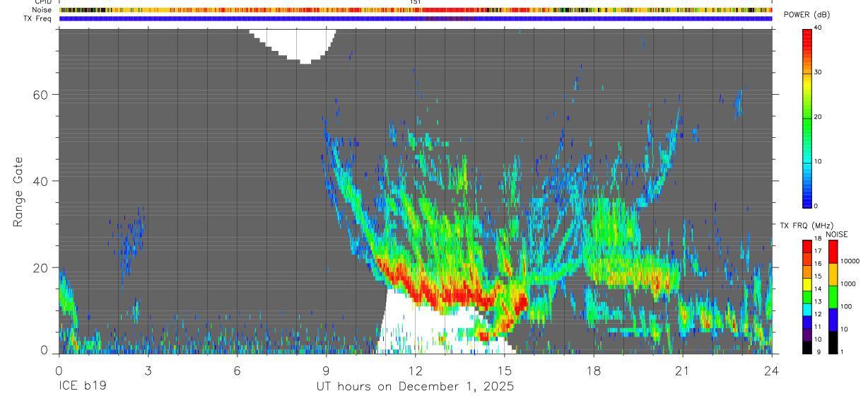
Task: Click the ICE b19 radar beam label
Action: (x=83, y=387)
